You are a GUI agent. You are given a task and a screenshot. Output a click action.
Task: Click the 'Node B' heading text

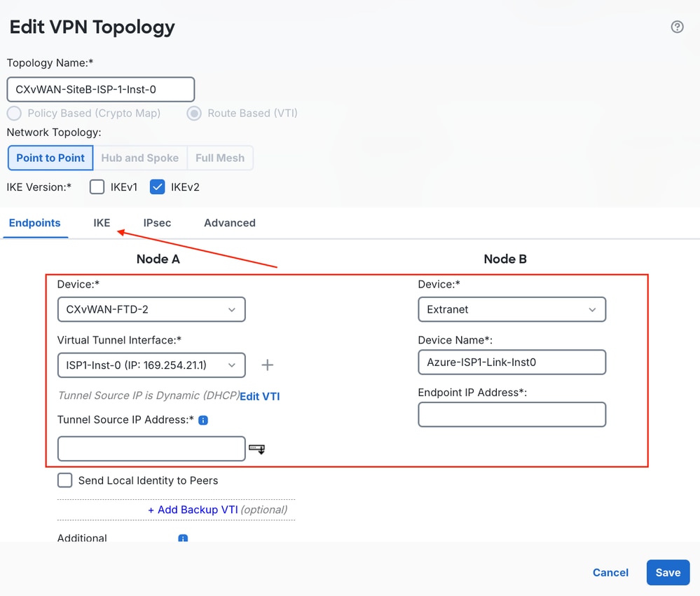(505, 259)
